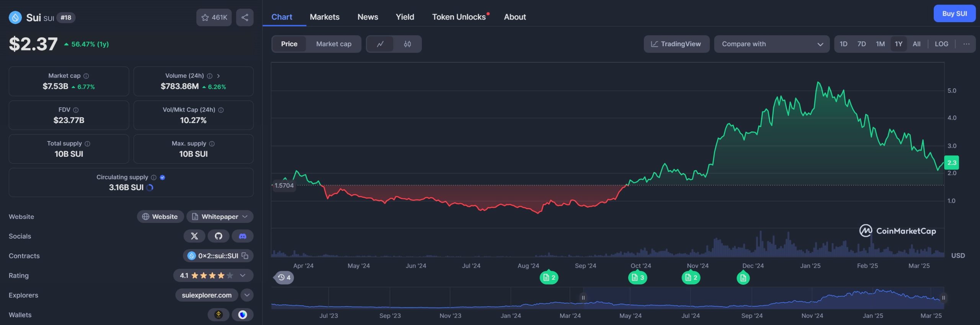
Task: Open Volume (24h) details arrow
Action: point(219,76)
